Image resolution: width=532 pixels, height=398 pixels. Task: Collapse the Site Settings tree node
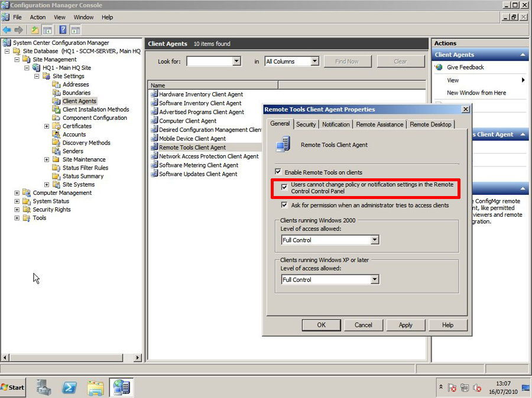(x=37, y=76)
